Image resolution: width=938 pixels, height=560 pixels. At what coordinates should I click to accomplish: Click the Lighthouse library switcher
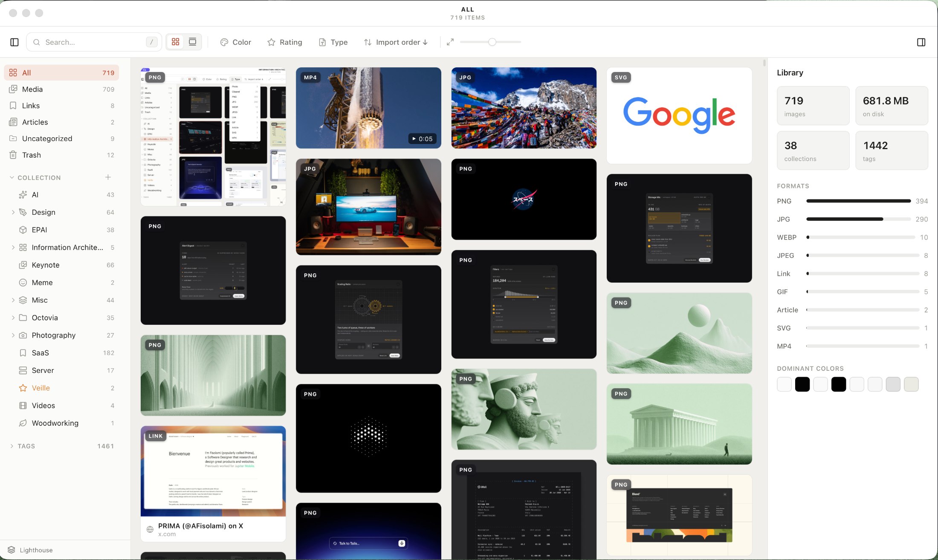(x=30, y=550)
